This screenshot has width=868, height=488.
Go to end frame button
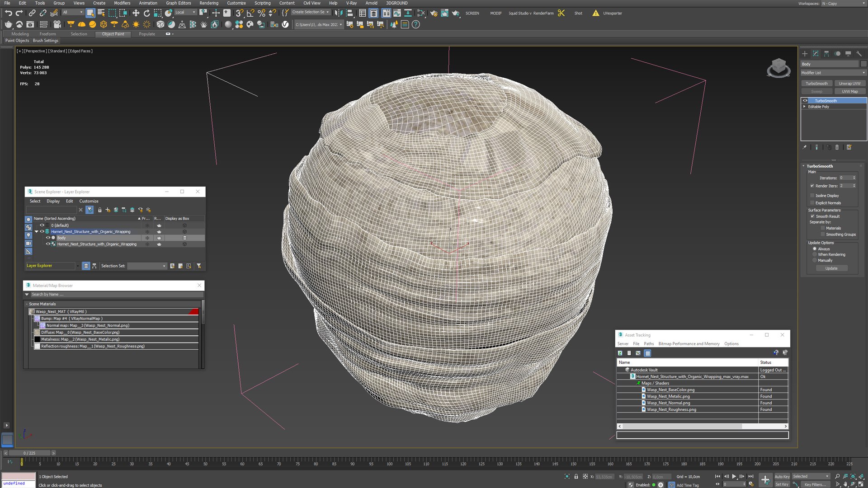[751, 476]
